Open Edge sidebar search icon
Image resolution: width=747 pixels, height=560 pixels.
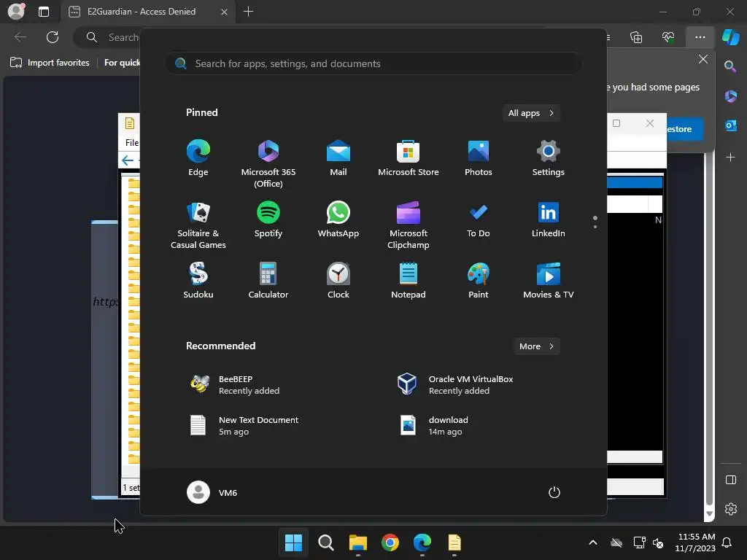pos(730,66)
